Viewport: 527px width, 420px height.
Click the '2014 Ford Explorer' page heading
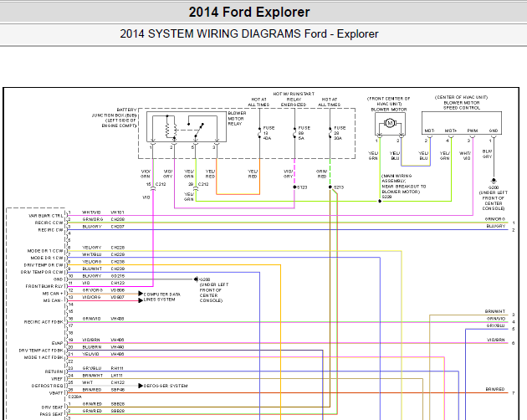point(249,12)
